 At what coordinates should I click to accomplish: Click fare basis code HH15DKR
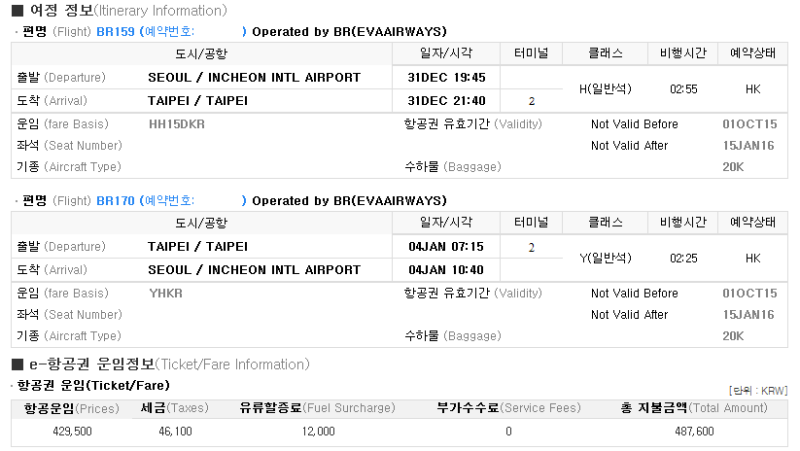coord(175,124)
